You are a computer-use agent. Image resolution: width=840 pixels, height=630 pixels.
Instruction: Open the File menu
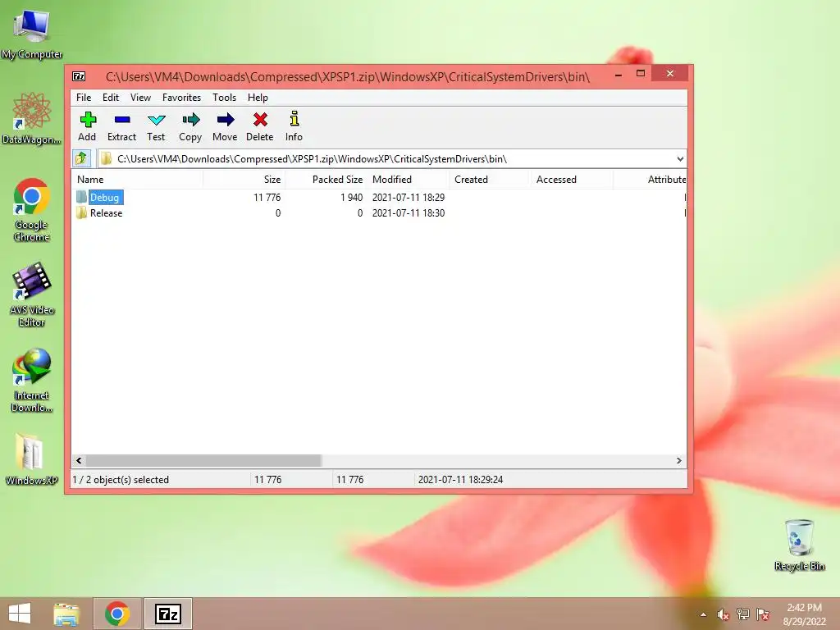pos(84,98)
